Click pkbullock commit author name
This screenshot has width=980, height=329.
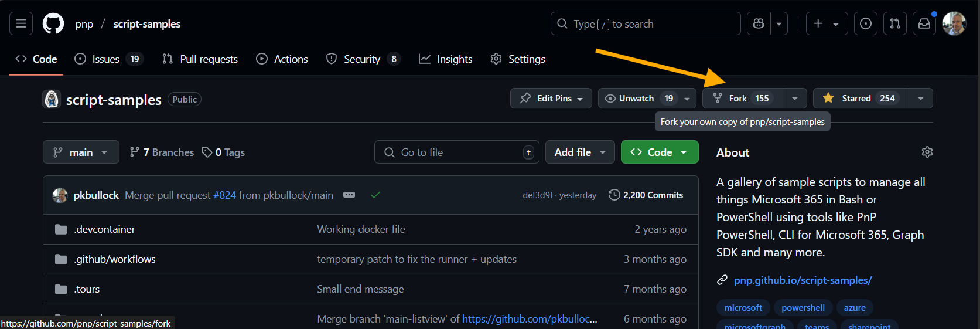point(96,195)
